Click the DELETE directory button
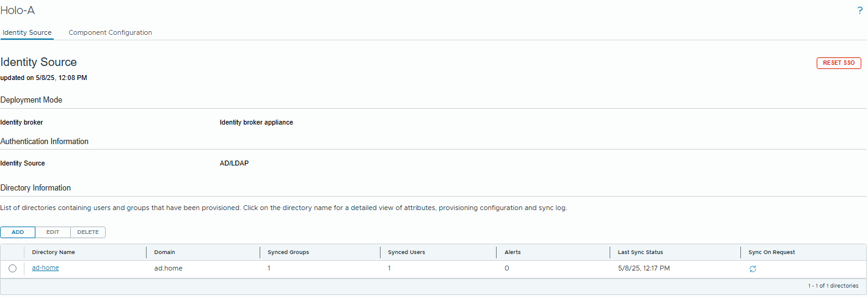This screenshot has height=298, width=868. 88,232
